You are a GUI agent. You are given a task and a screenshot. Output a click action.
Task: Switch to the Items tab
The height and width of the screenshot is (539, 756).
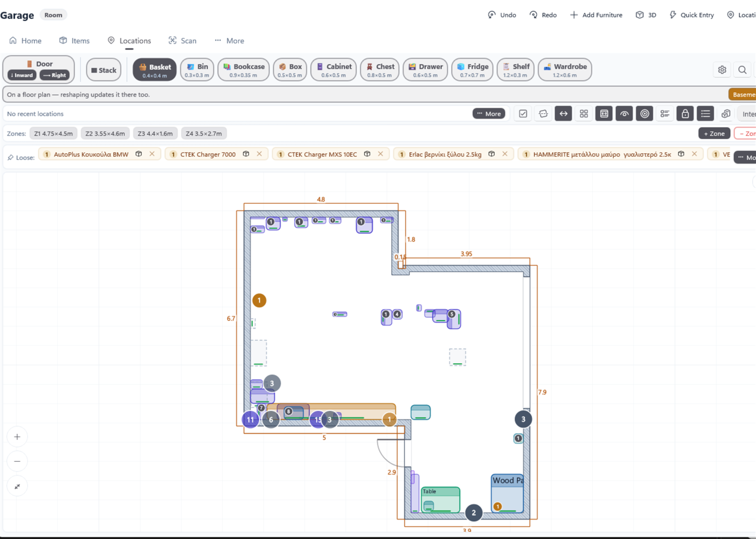[75, 41]
